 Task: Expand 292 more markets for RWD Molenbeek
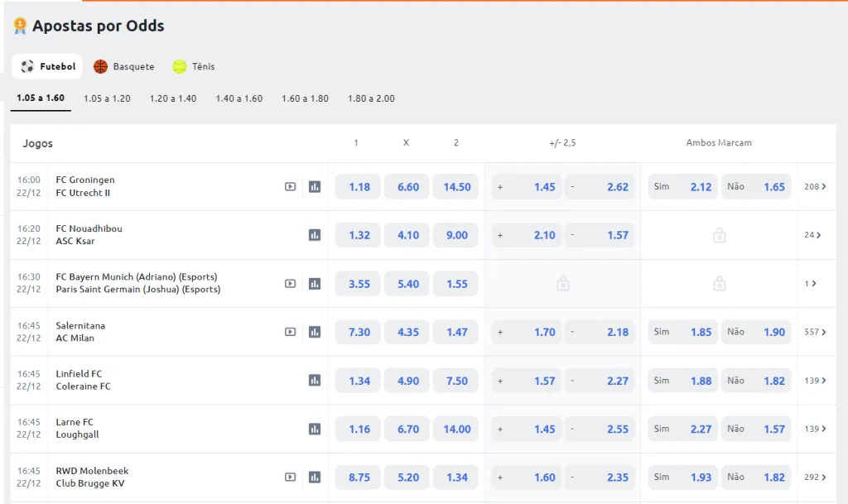(815, 478)
